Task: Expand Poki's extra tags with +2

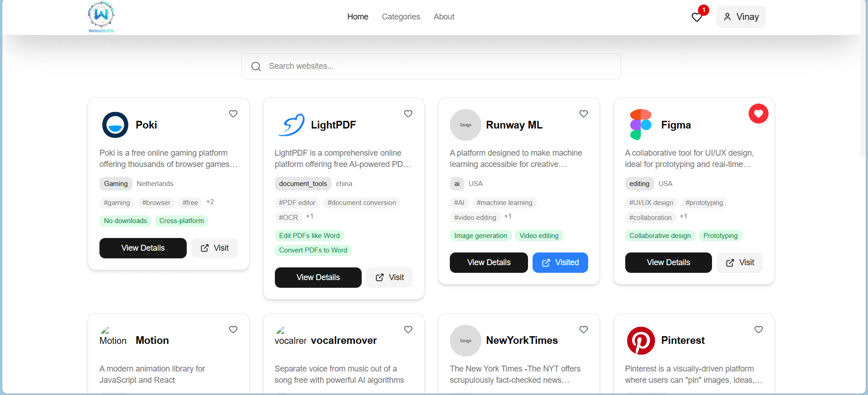Action: coord(210,202)
